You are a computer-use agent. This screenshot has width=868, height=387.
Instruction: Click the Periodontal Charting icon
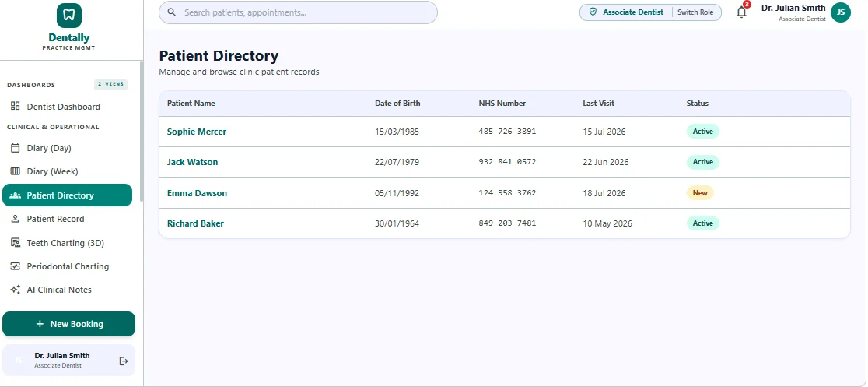16,266
